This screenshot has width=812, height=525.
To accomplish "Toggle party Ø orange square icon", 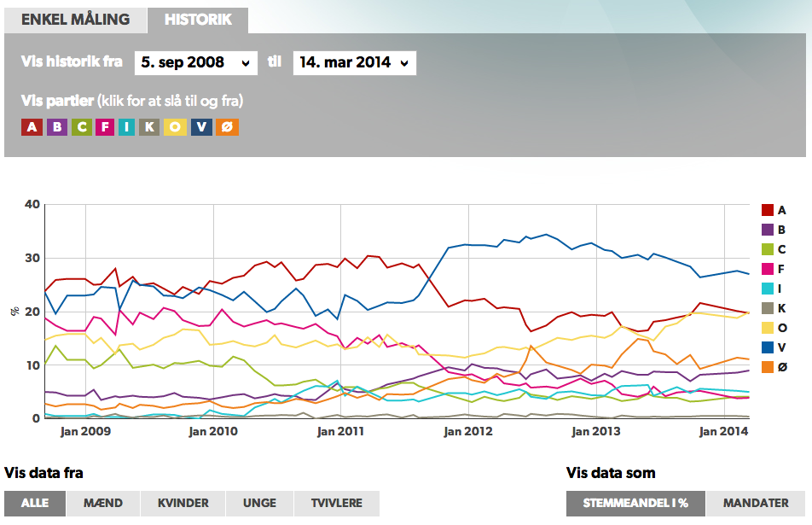I will (228, 127).
